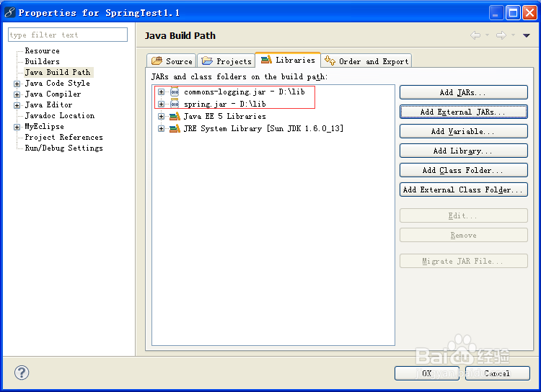
Task: Go forward using the right arrow icon
Action: tap(501, 35)
